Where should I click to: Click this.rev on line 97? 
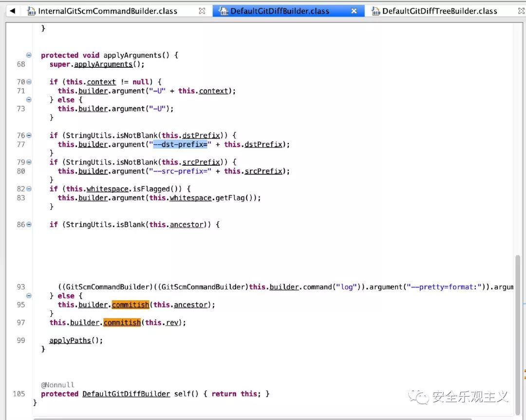point(162,323)
